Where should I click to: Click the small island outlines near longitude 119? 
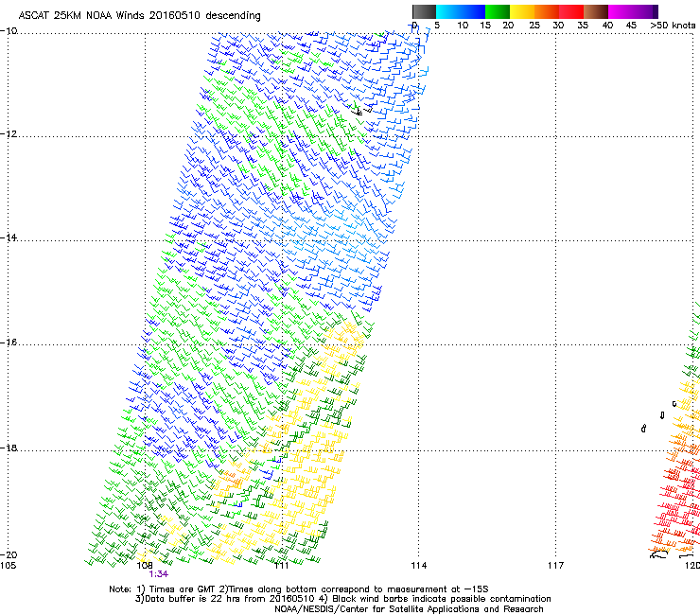pos(659,416)
